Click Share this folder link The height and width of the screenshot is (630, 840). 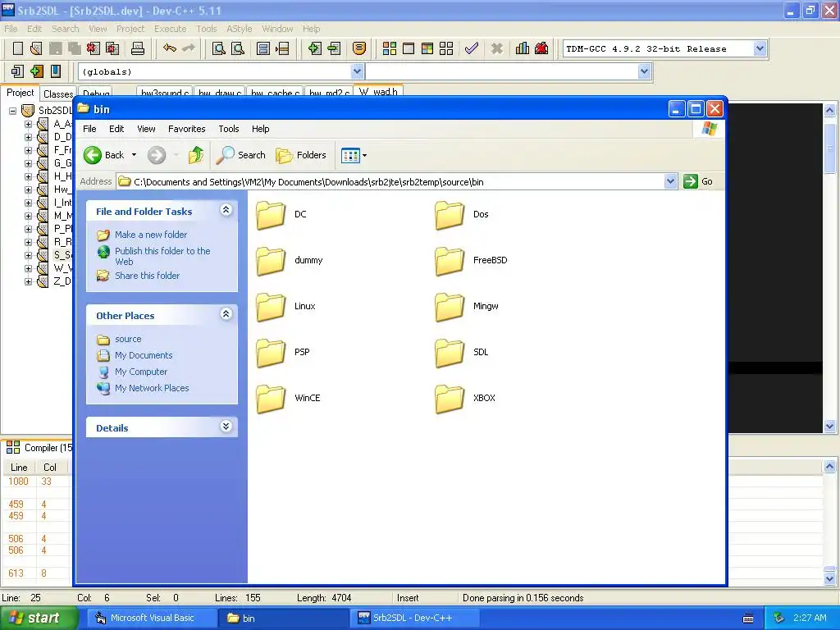click(x=148, y=276)
